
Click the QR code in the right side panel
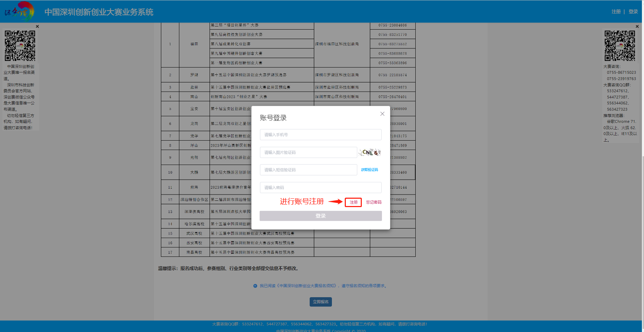620,46
